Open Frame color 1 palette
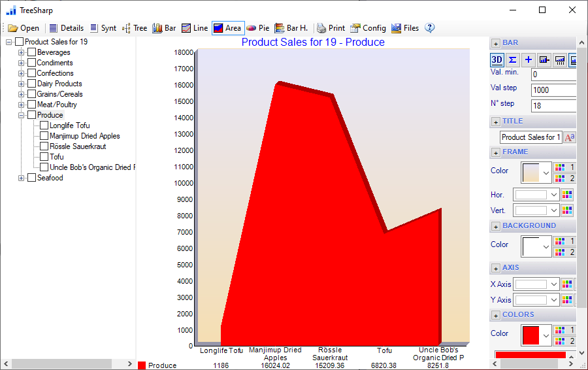Image resolution: width=588 pixels, height=370 pixels. pyautogui.click(x=564, y=167)
